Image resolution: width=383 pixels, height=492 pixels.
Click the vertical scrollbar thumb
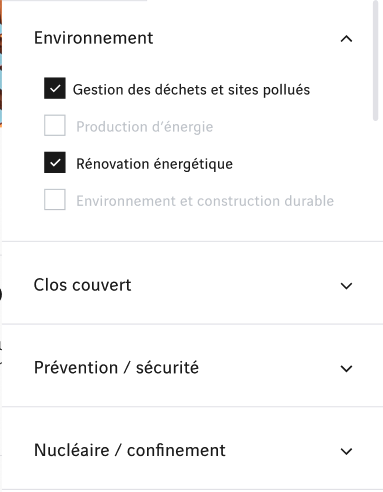tap(376, 61)
